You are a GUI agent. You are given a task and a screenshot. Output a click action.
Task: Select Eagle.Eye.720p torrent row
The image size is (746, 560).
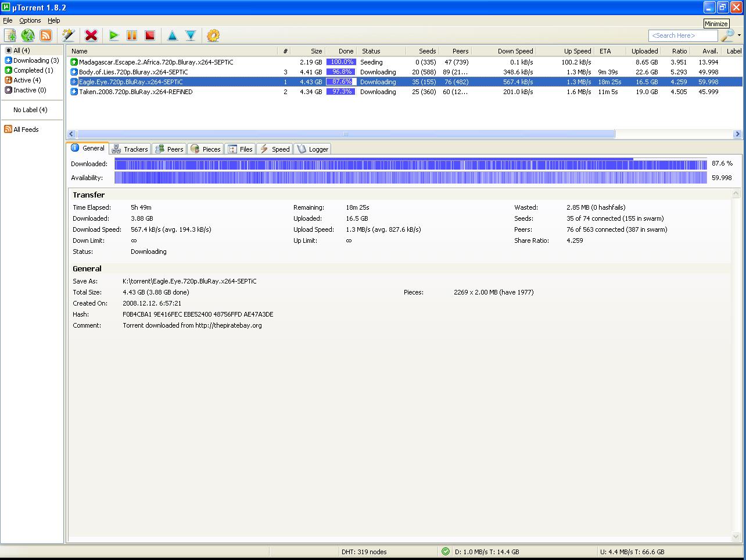tap(405, 82)
